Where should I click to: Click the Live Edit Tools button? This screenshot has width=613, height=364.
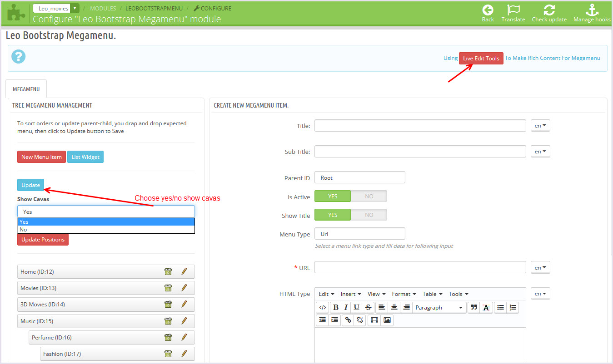coord(481,58)
